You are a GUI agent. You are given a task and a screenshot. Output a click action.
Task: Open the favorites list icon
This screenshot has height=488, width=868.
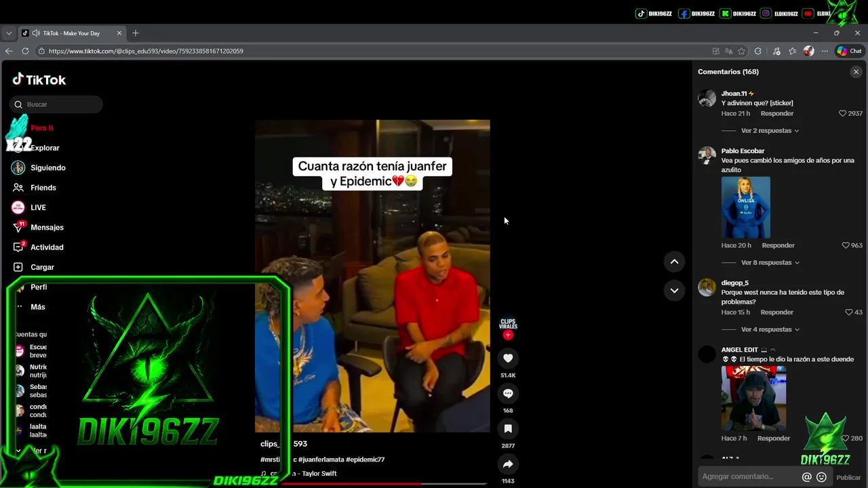[x=793, y=51]
